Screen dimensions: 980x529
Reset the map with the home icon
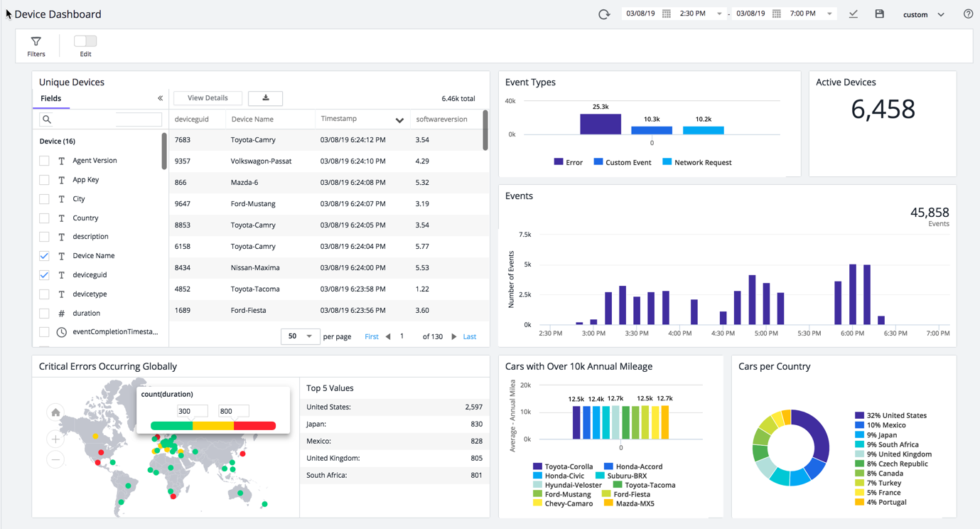click(55, 412)
